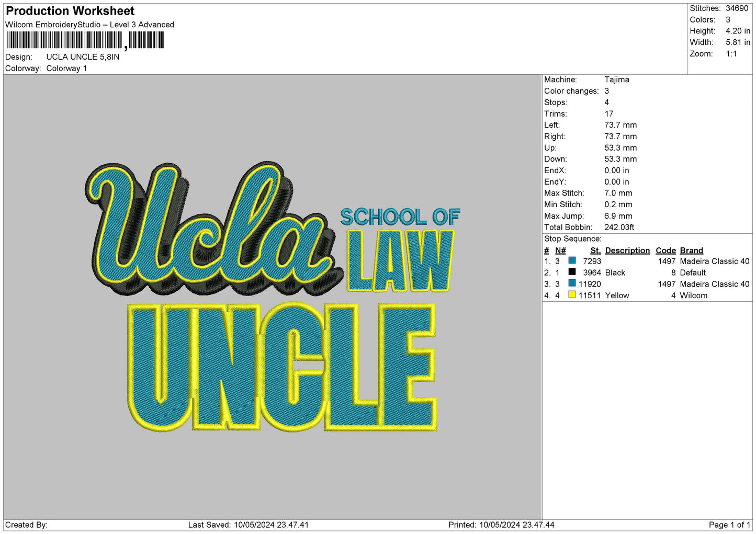Image resolution: width=756 pixels, height=534 pixels.
Task: Click the Right value '73.7 mm'
Action: tap(620, 137)
